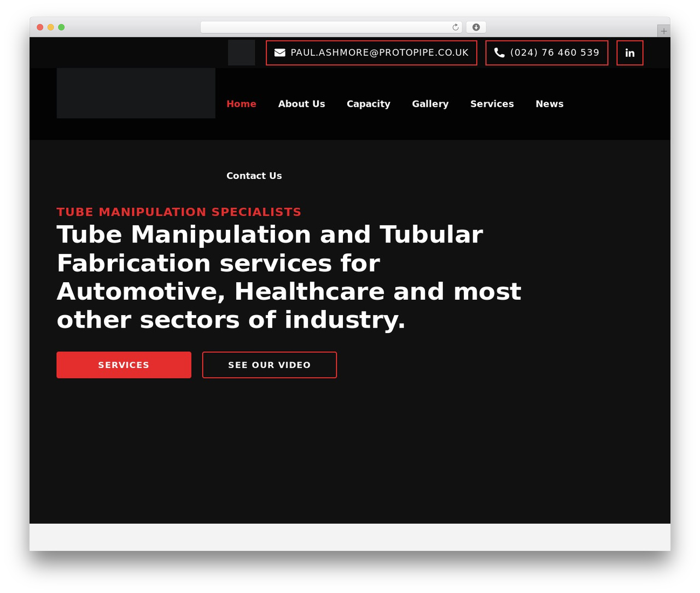Viewport: 700px width, 593px height.
Task: Navigate to Services in the menu
Action: [492, 104]
